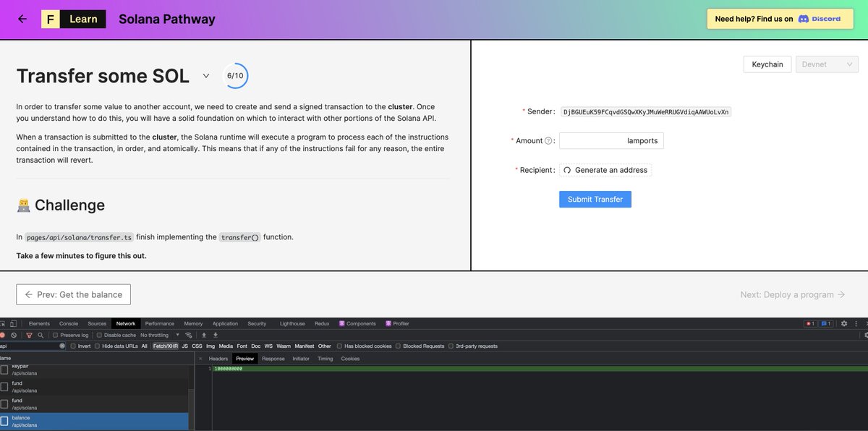The image size is (868, 431).
Task: Open network panel settings gear icon
Action: [865, 335]
